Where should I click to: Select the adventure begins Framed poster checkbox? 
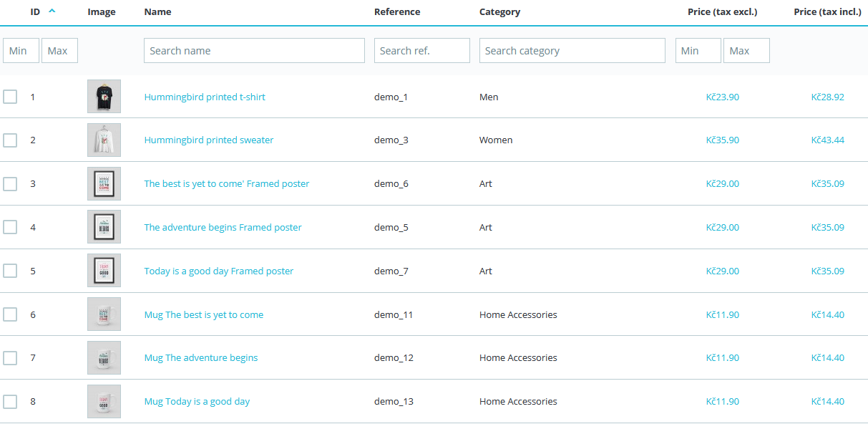10,227
